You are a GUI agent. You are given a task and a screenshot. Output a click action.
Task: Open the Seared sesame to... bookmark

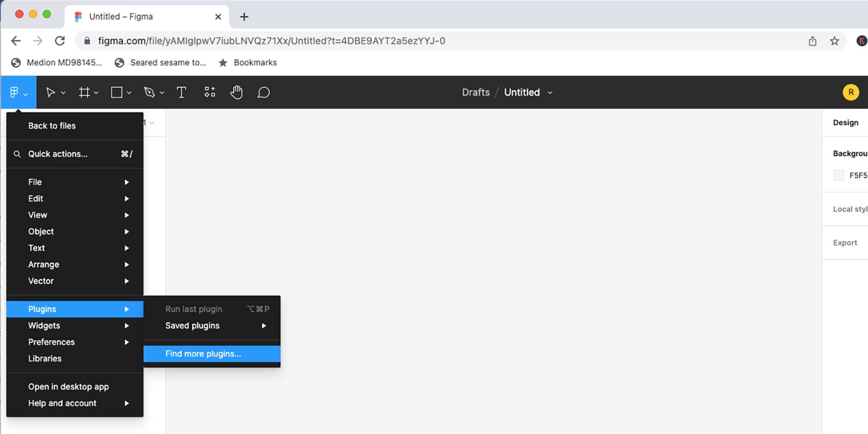pyautogui.click(x=161, y=63)
